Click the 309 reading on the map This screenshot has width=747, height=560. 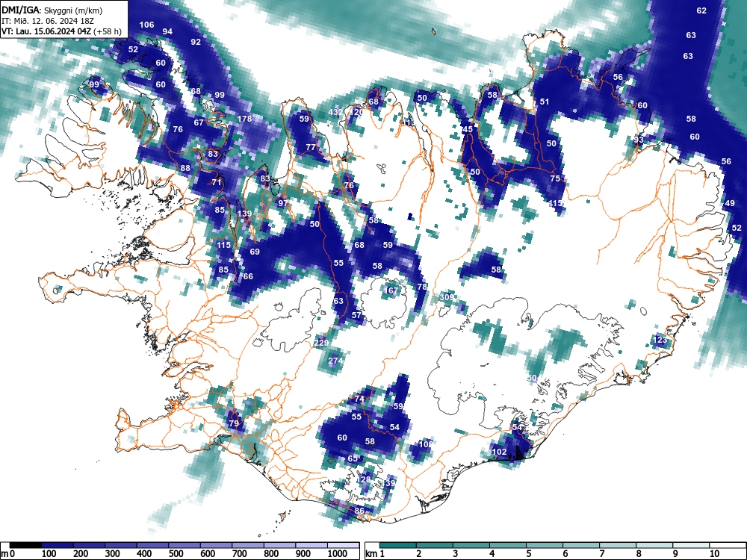click(447, 297)
